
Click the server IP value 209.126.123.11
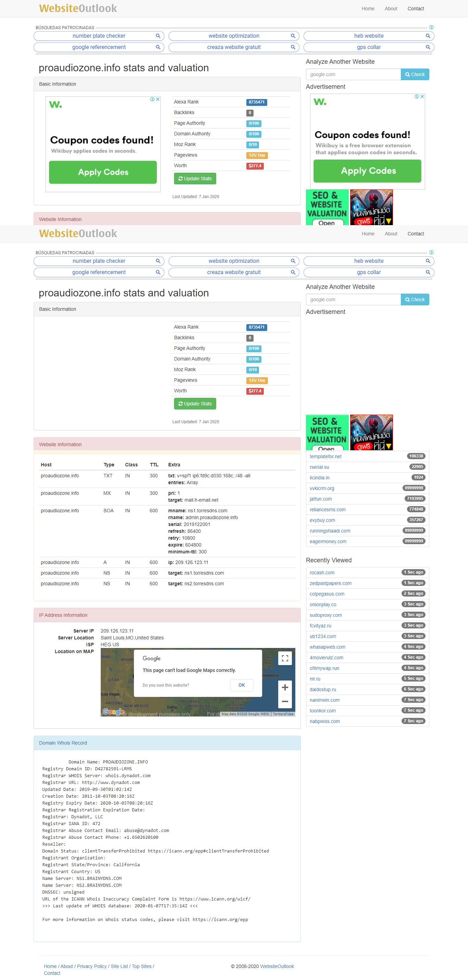click(x=117, y=631)
